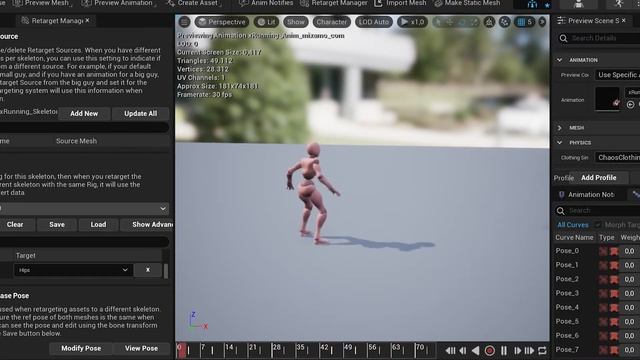Open the Character options dropdown
The height and width of the screenshot is (360, 640).
point(331,22)
